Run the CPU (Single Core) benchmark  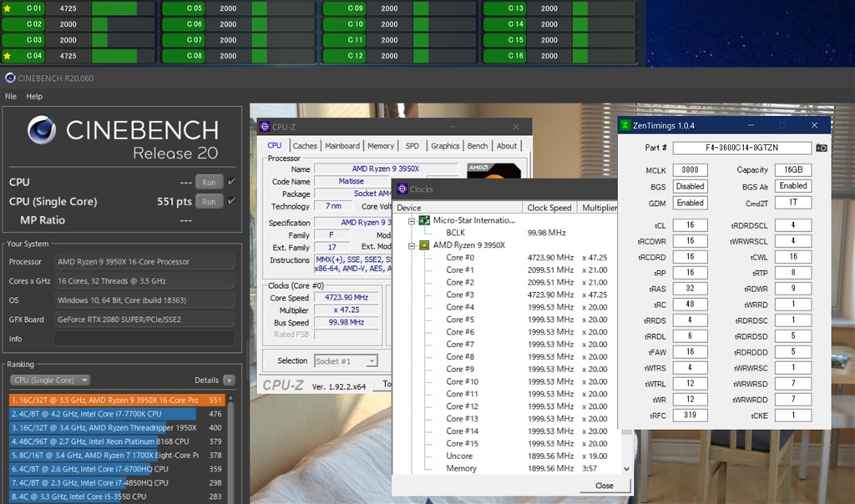point(209,201)
